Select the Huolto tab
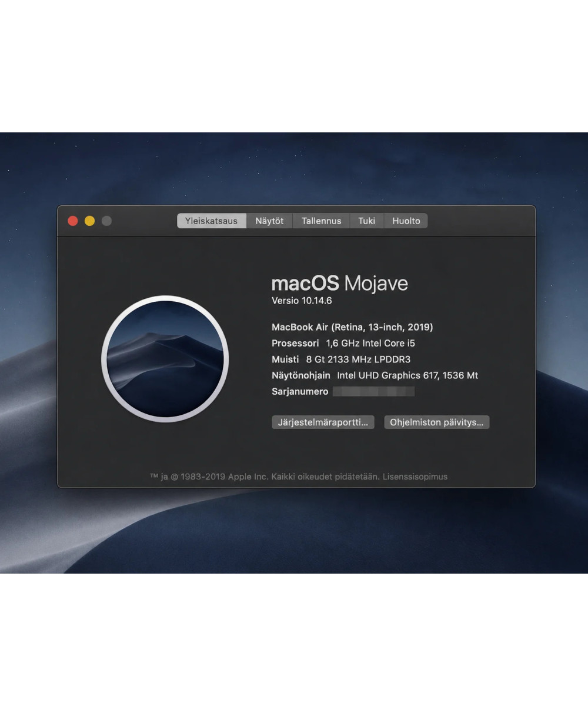Screen dimensions: 588x706 point(406,221)
